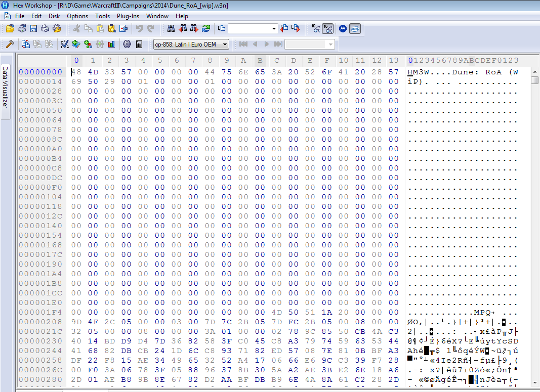
Task: Open the Plug-Ins menu
Action: (128, 16)
